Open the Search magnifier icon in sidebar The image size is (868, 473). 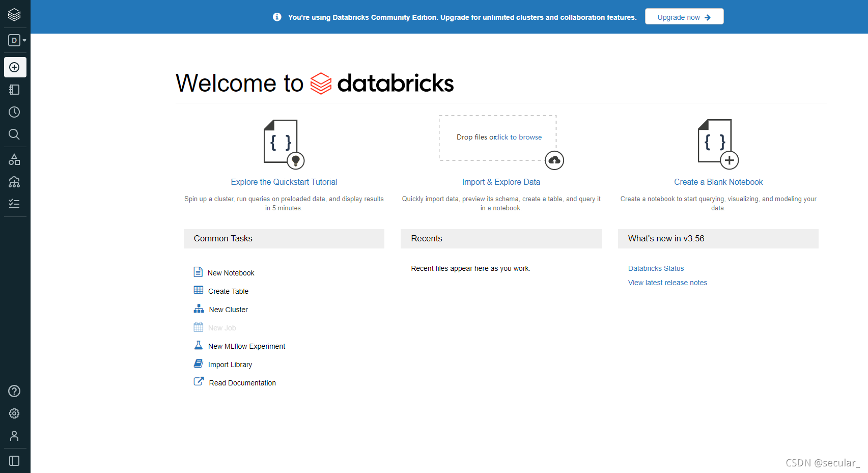(x=14, y=134)
